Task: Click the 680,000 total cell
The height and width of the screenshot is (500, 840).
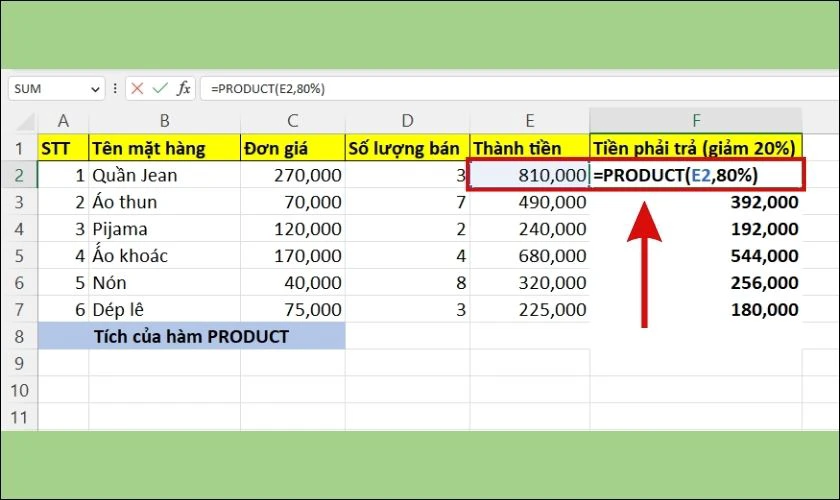Action: [529, 256]
